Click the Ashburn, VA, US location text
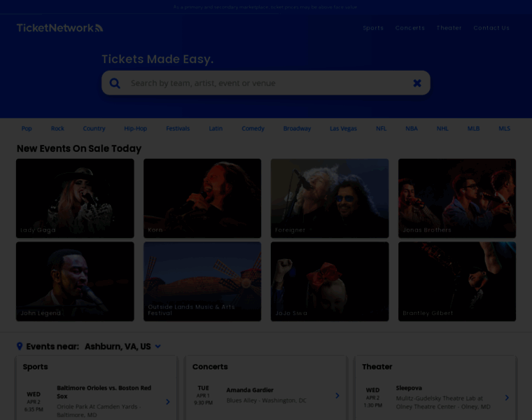The width and height of the screenshot is (532, 420). (118, 346)
